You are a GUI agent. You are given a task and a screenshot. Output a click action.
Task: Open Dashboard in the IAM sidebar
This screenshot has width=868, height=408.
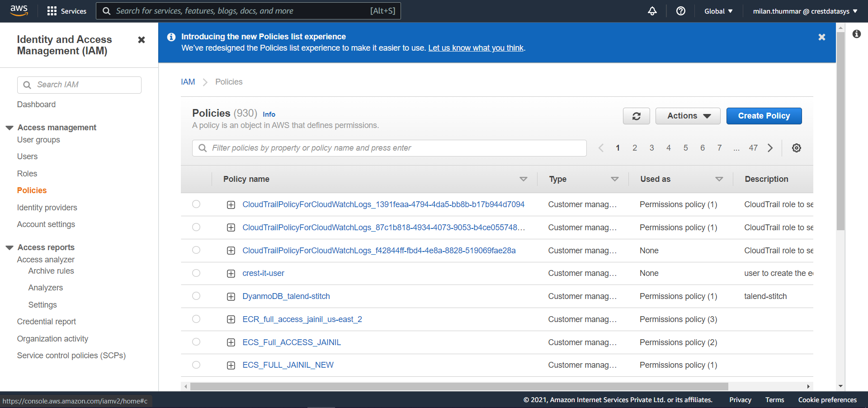(37, 104)
